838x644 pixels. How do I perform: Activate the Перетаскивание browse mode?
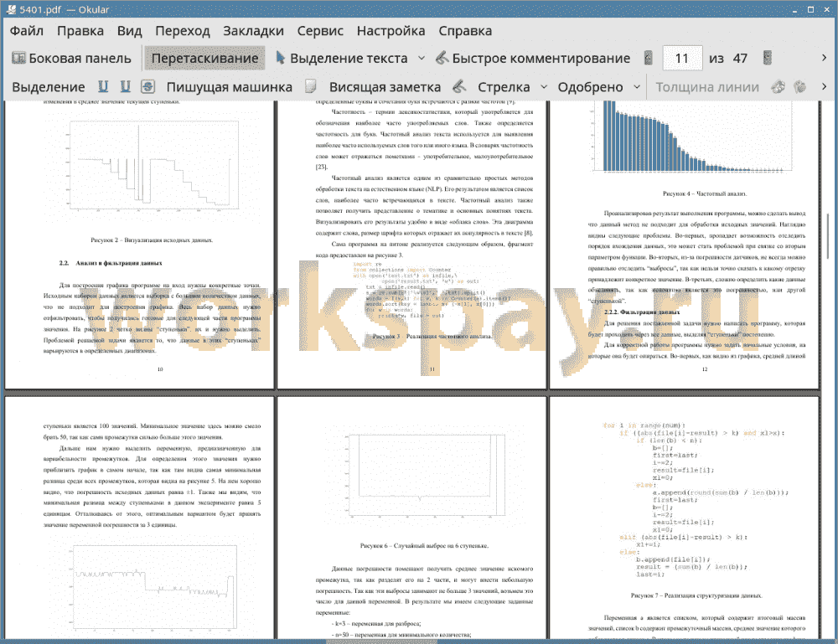click(204, 59)
